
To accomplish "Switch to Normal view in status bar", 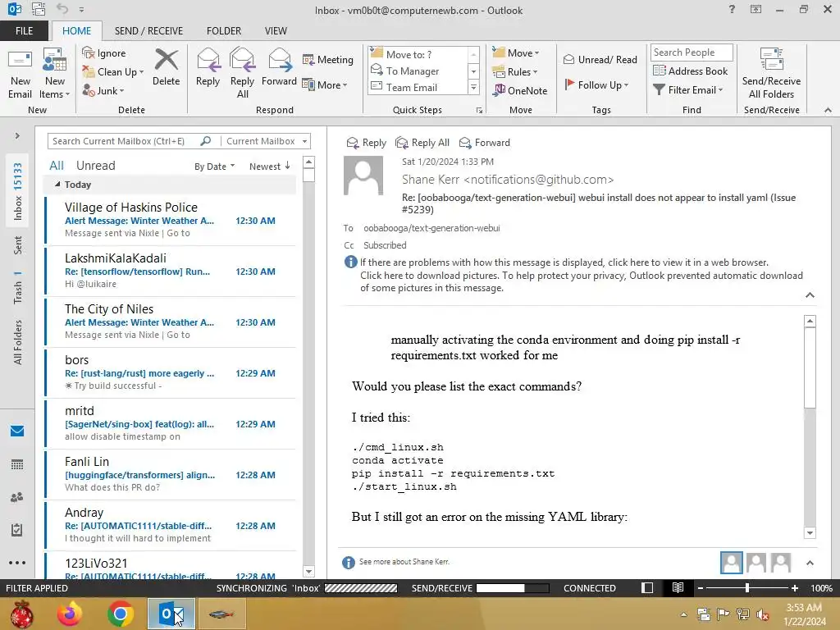I will tap(647, 587).
